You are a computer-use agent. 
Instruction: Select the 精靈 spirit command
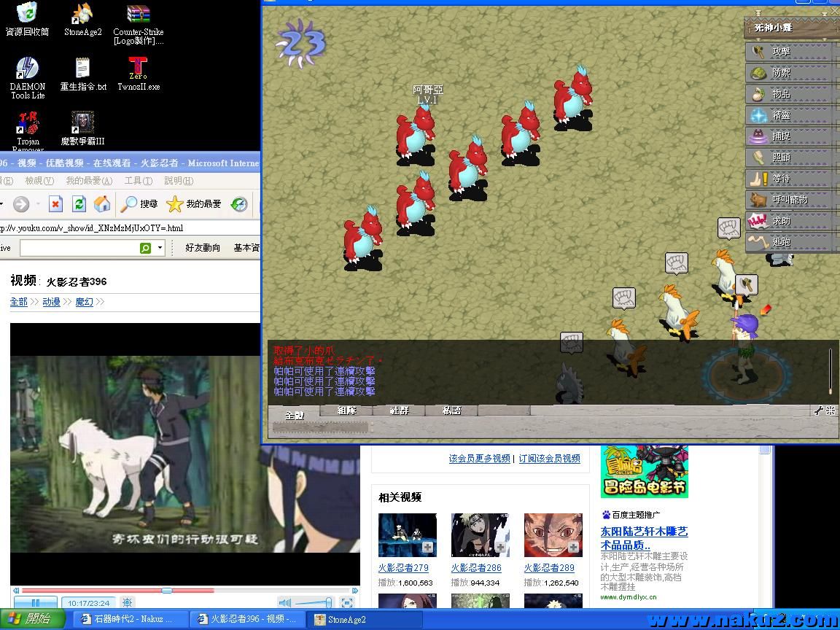pyautogui.click(x=788, y=115)
